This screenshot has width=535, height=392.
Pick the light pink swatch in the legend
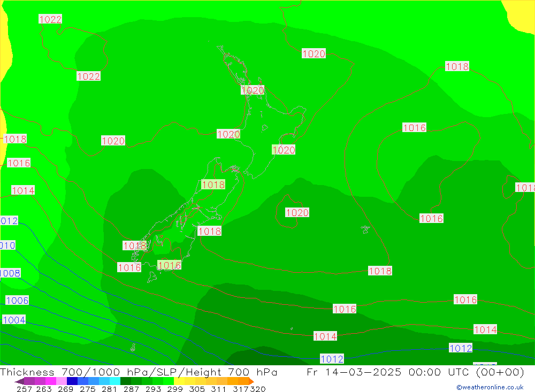pyautogui.click(x=62, y=381)
